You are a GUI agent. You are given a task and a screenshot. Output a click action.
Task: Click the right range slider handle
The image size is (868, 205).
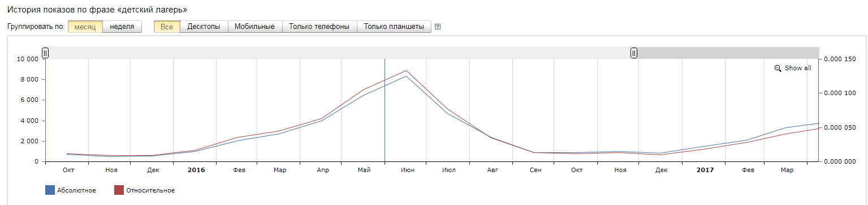(x=634, y=53)
